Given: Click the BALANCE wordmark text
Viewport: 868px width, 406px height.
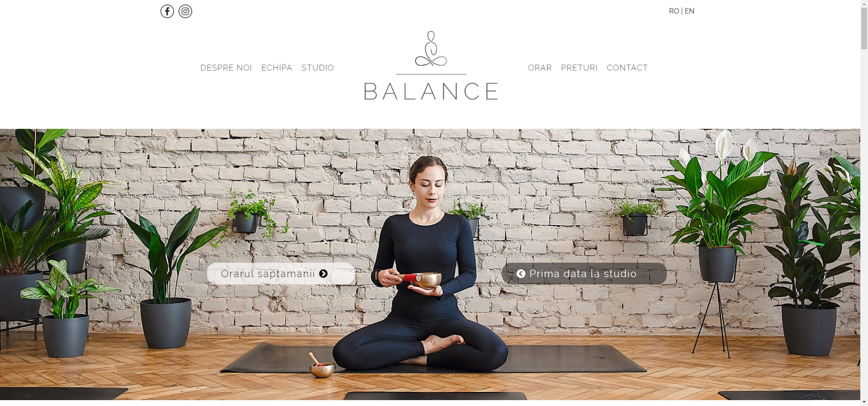Looking at the screenshot, I should (431, 91).
